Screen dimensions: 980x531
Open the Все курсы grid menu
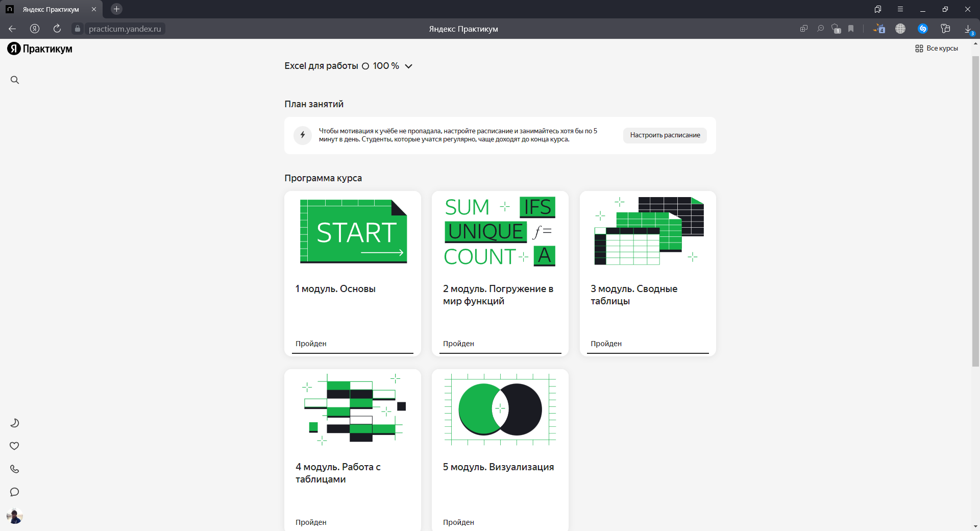pyautogui.click(x=937, y=49)
